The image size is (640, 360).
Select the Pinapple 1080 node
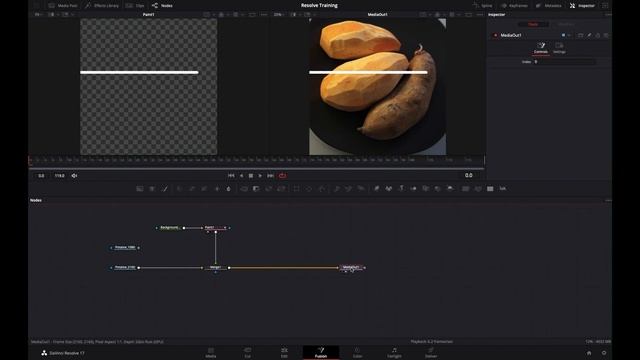[x=124, y=248]
